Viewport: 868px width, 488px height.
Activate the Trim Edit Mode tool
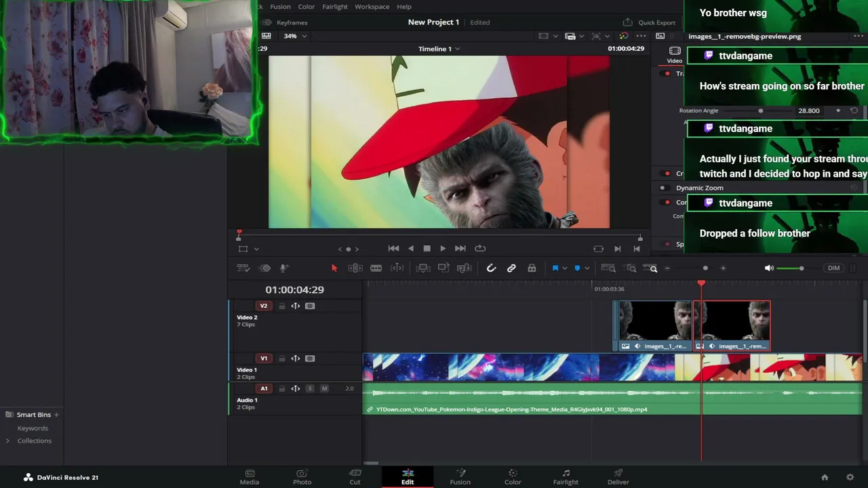pos(355,268)
